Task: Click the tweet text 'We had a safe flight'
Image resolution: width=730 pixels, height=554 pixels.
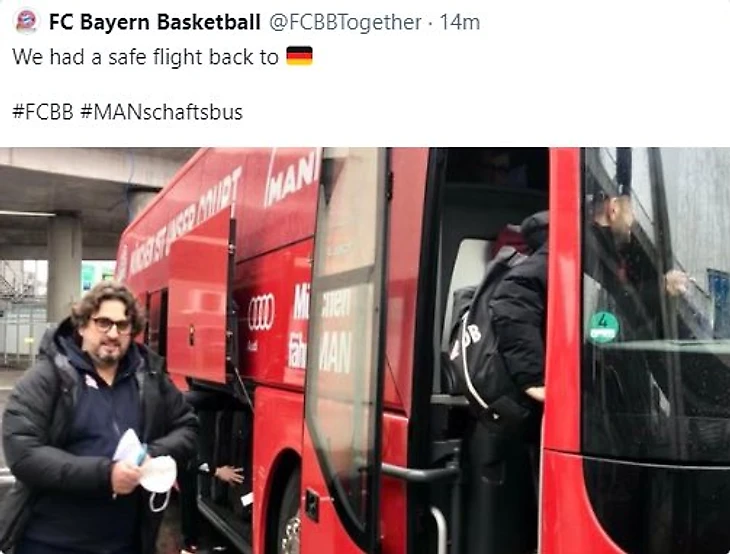Action: pos(108,57)
